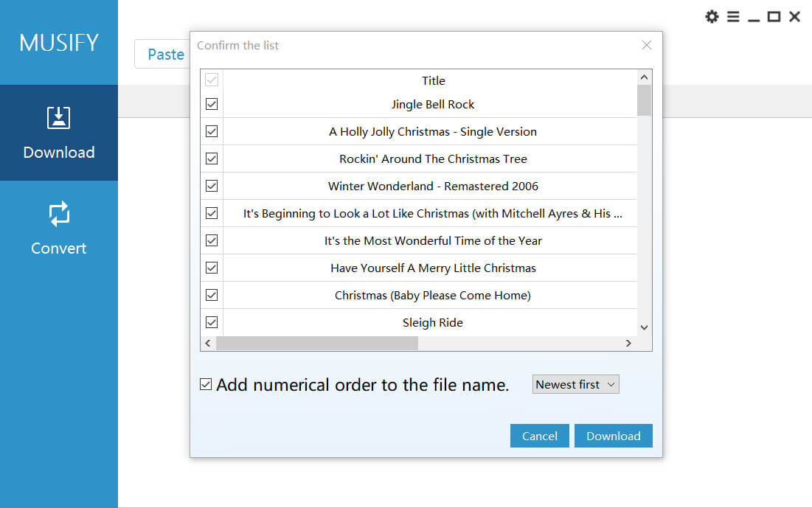Click the horizontal scrollbar thumb
812x508 pixels.
[x=317, y=344]
